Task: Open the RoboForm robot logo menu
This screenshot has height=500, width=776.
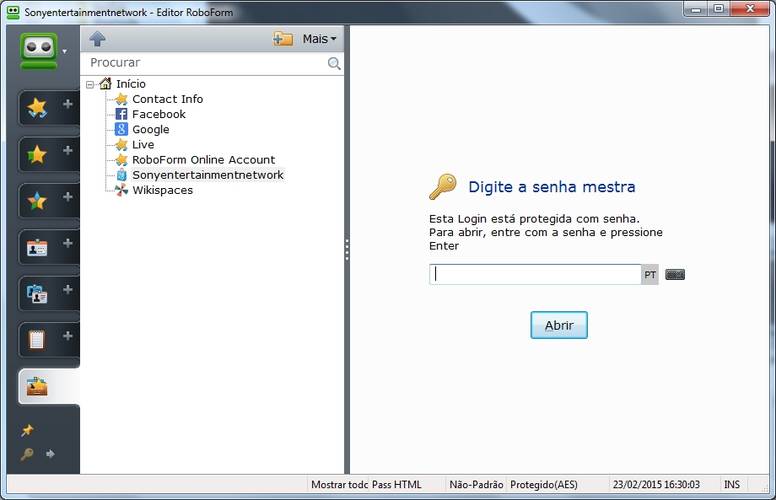Action: [x=39, y=50]
